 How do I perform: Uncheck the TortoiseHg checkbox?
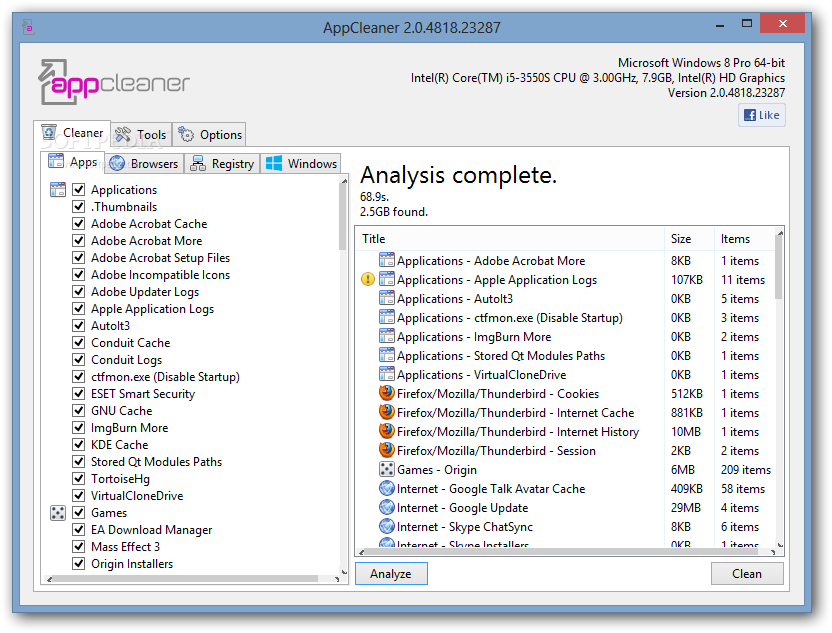coord(79,478)
